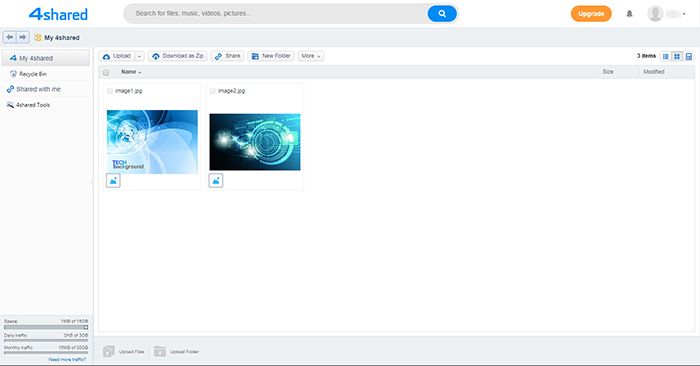The width and height of the screenshot is (700, 366).
Task: Click the Daily traffic bar
Action: pyautogui.click(x=46, y=341)
